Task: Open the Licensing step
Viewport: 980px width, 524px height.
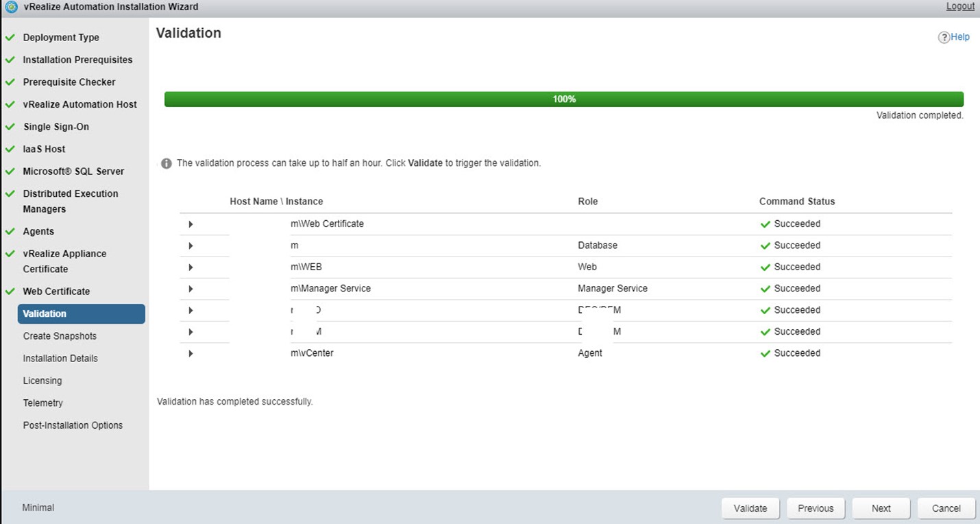Action: pyautogui.click(x=42, y=381)
